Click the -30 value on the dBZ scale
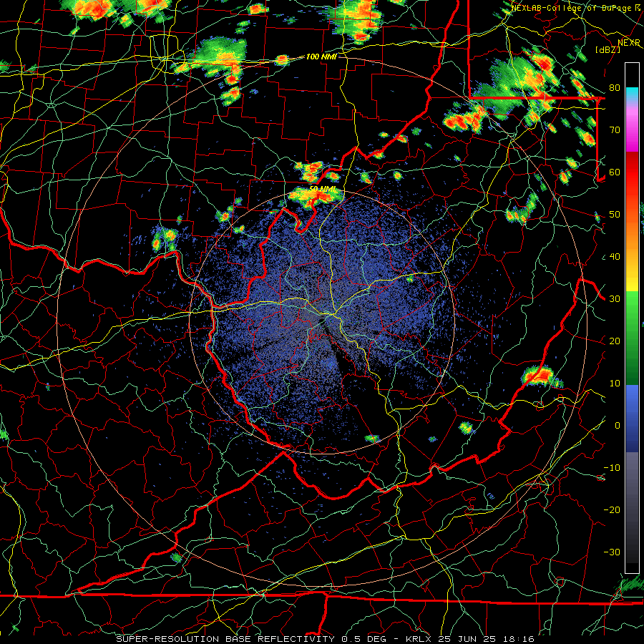Viewport: 644px width, 644px height. 612,552
